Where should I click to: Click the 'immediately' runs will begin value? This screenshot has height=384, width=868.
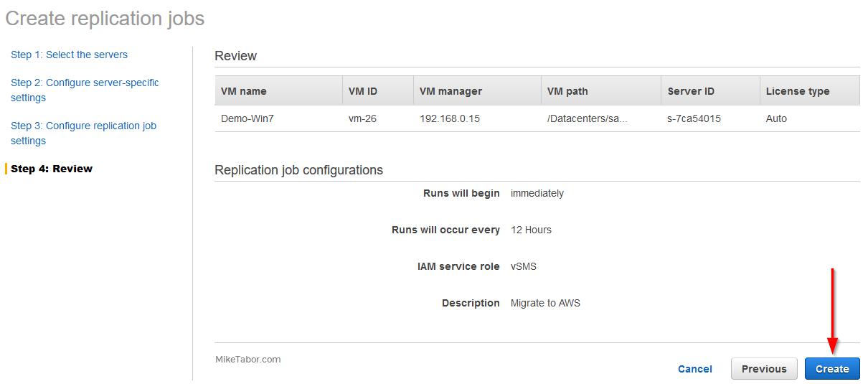pos(537,193)
